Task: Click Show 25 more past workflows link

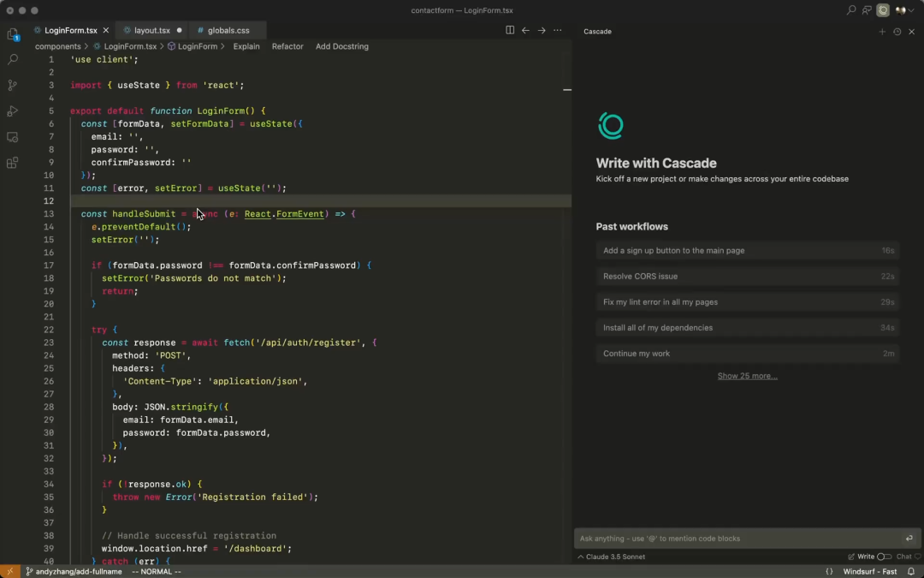Action: [747, 376]
